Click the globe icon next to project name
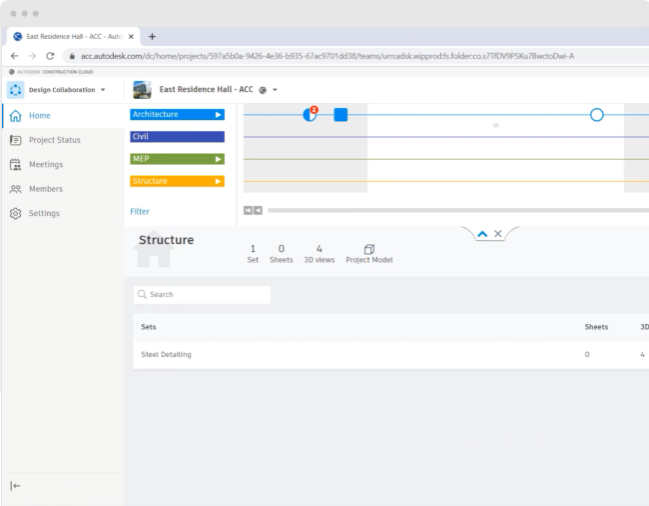 262,90
